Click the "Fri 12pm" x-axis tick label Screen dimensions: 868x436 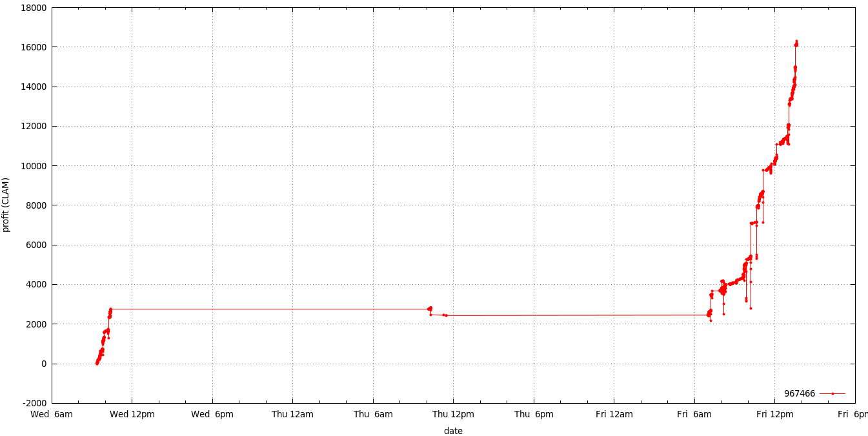coord(774,414)
